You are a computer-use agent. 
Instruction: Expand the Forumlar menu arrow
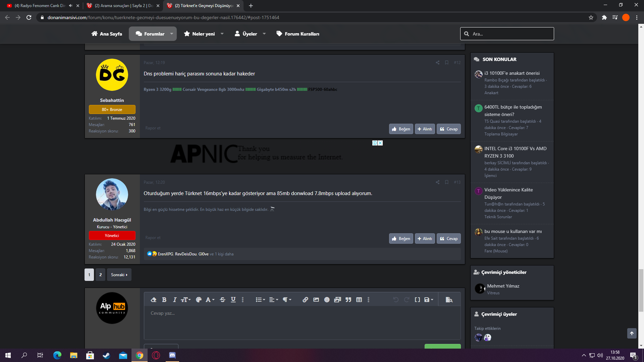[x=172, y=34]
